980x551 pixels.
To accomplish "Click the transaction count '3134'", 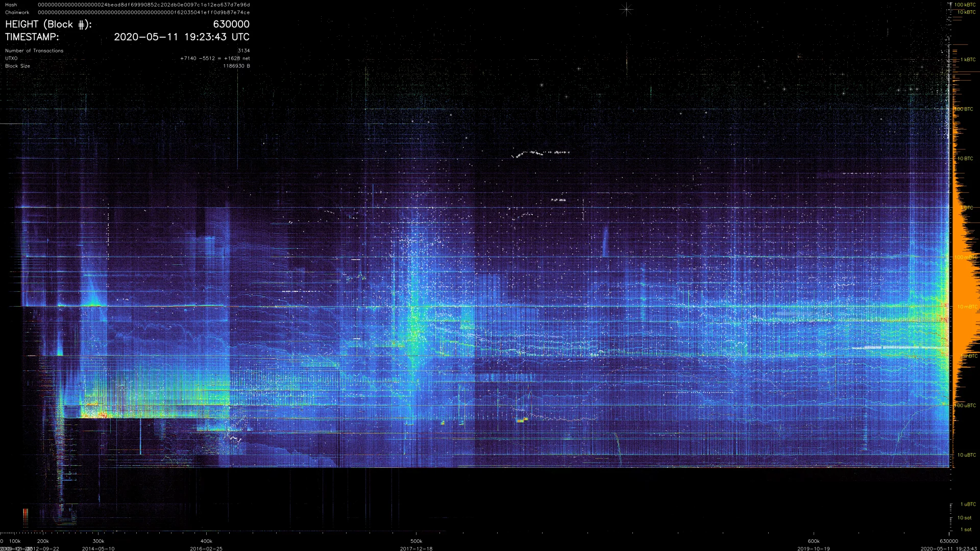I will coord(244,51).
